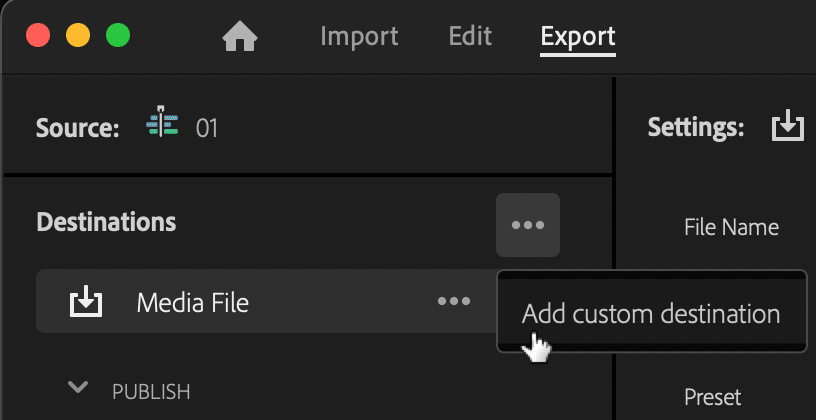The height and width of the screenshot is (420, 816).
Task: Select the source sequence name 01
Action: pyautogui.click(x=206, y=128)
